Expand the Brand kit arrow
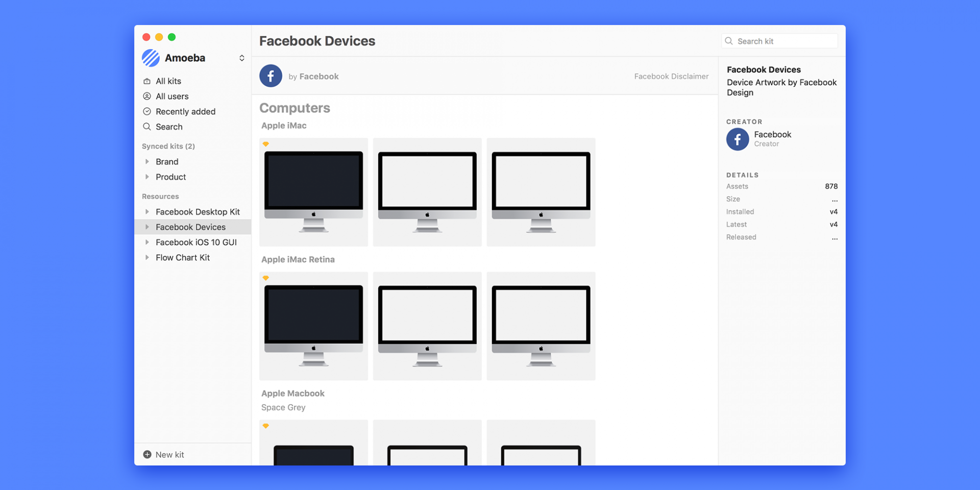Viewport: 980px width, 490px height. 147,162
